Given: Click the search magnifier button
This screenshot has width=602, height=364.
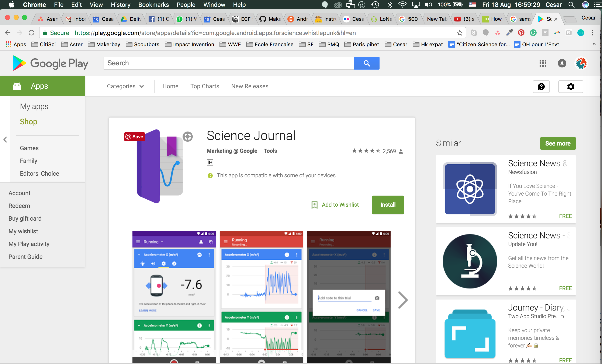Looking at the screenshot, I should [366, 63].
